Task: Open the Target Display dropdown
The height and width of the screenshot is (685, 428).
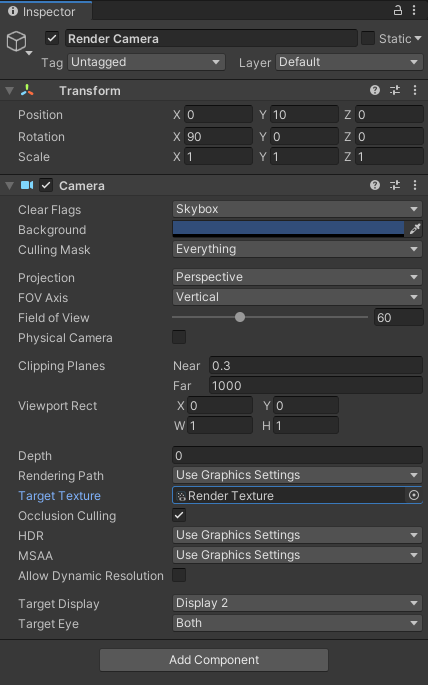Action: pyautogui.click(x=297, y=603)
